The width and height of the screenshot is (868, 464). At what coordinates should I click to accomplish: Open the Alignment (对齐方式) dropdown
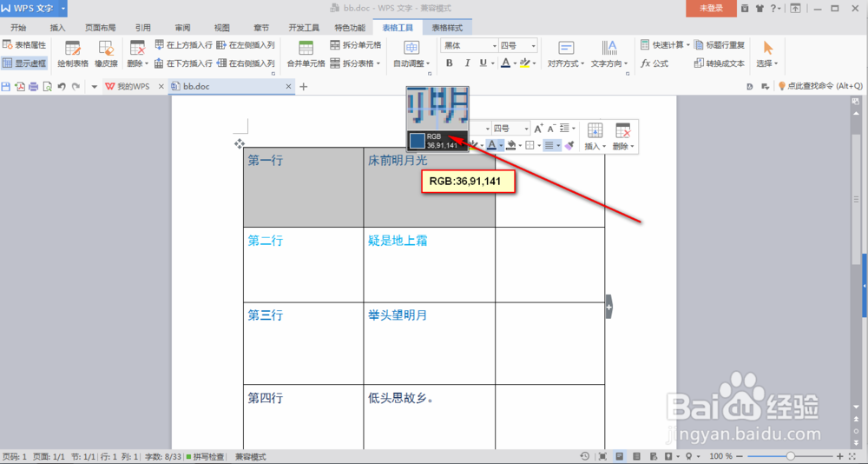[x=566, y=54]
